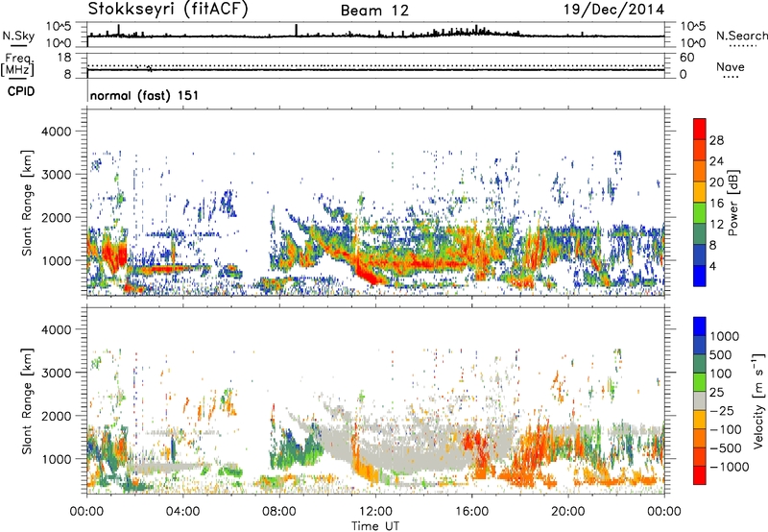
Task: Click the "28" value on Power colorbar
Action: coord(716,140)
